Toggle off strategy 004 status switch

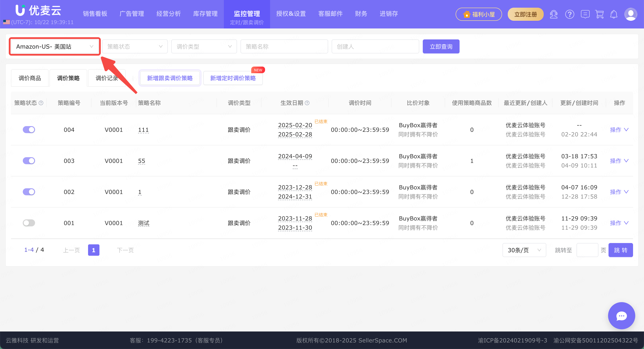[29, 130]
